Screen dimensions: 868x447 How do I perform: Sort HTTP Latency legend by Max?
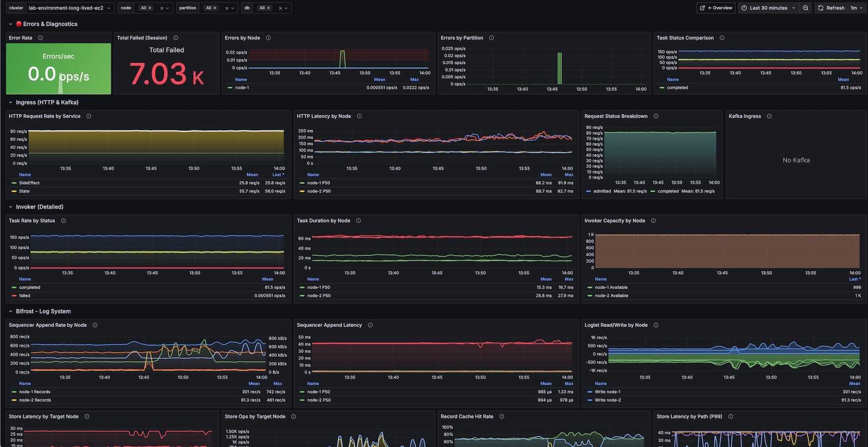pos(569,175)
